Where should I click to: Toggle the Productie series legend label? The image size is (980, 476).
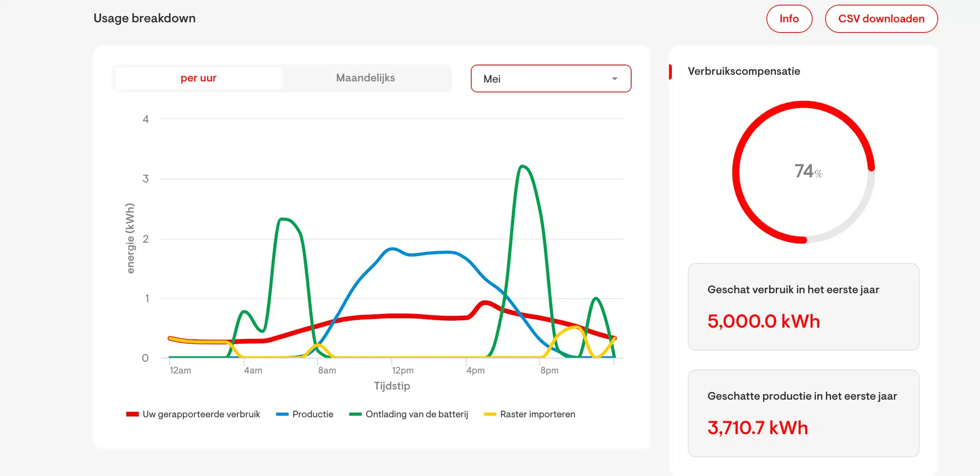(x=312, y=414)
